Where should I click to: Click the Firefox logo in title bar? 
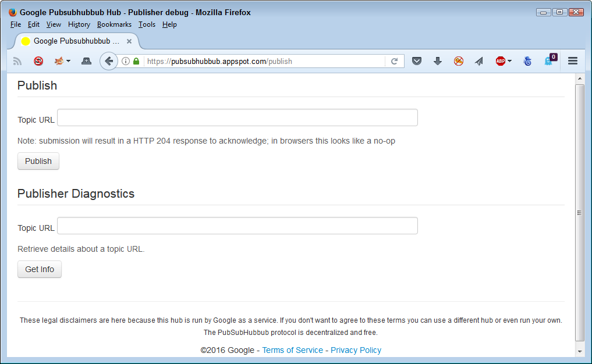(x=12, y=12)
